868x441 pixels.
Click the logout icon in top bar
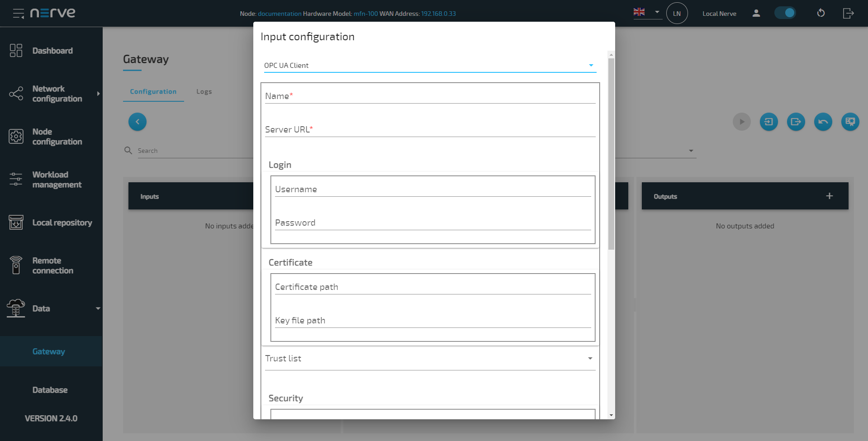848,13
